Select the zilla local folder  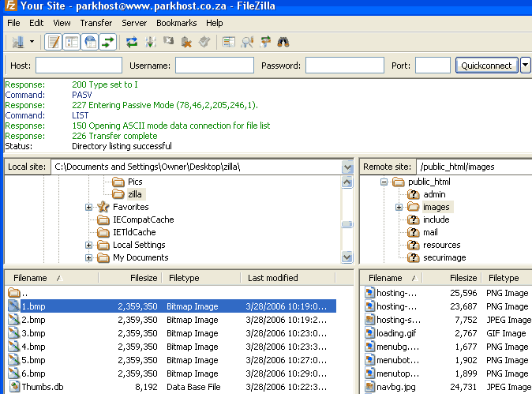click(135, 194)
